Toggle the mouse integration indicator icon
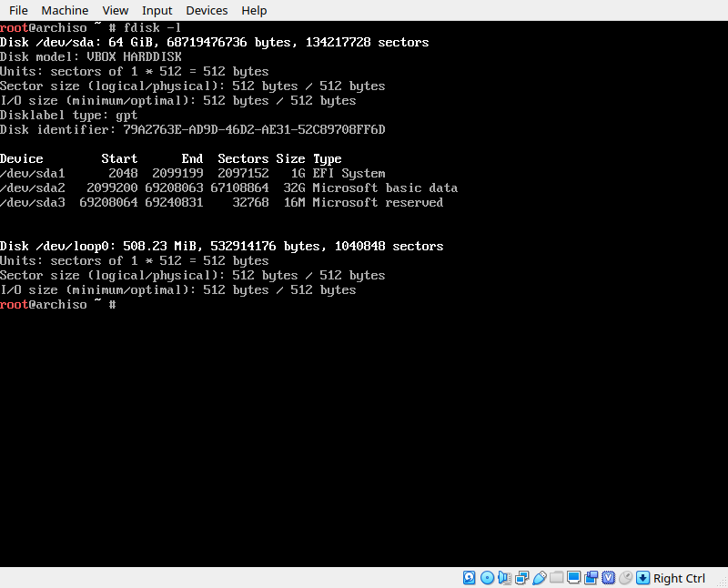Viewport: 728px width, 588px height. click(x=626, y=578)
